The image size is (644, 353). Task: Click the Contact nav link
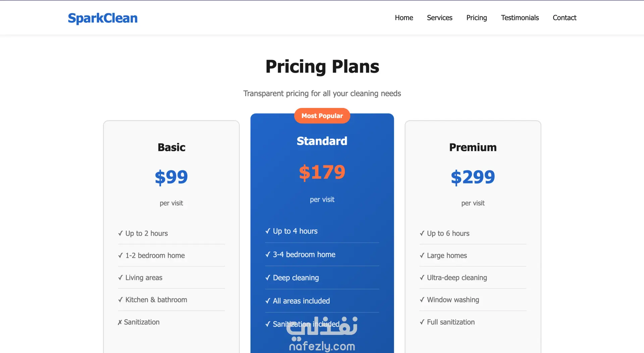[x=564, y=18]
